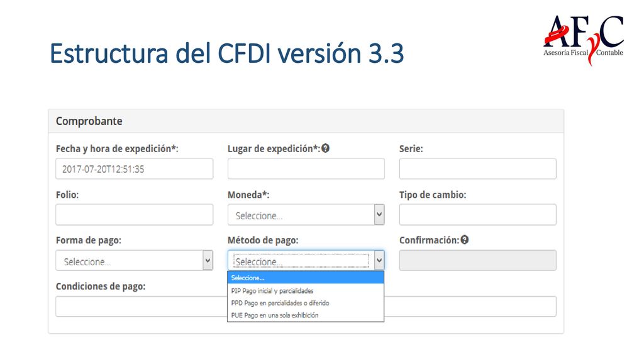This screenshot has height=362, width=644.
Task: Select the highlighted Seleccione... option in list
Action: pos(306,278)
